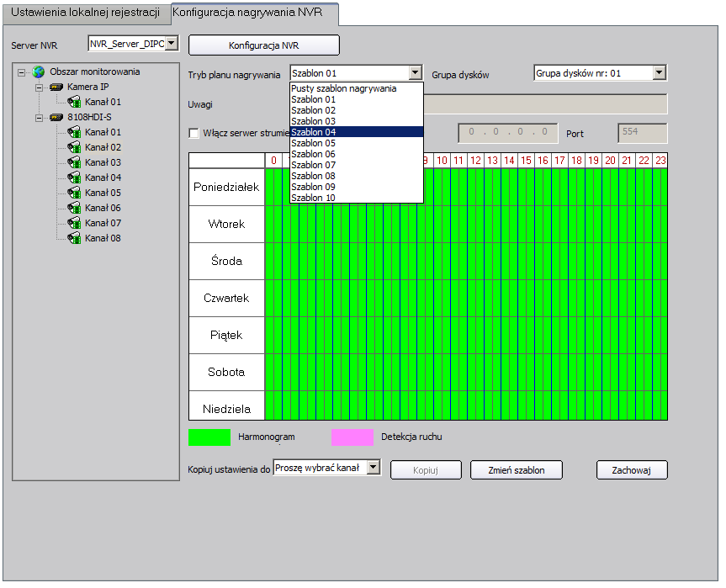726x588 pixels.
Task: Click the Kopiuj button
Action: 426,470
